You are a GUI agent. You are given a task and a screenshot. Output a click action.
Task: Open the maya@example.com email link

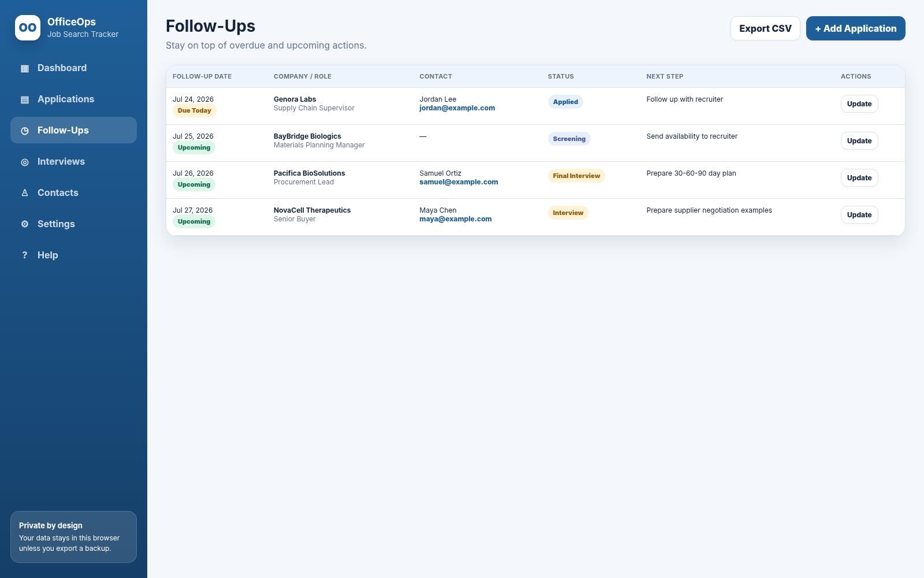click(456, 219)
